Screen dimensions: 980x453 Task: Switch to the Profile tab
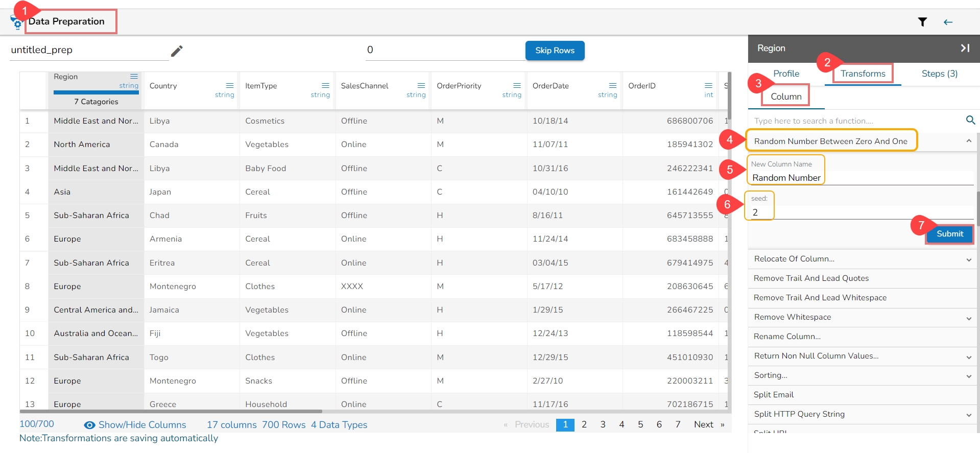(x=786, y=74)
